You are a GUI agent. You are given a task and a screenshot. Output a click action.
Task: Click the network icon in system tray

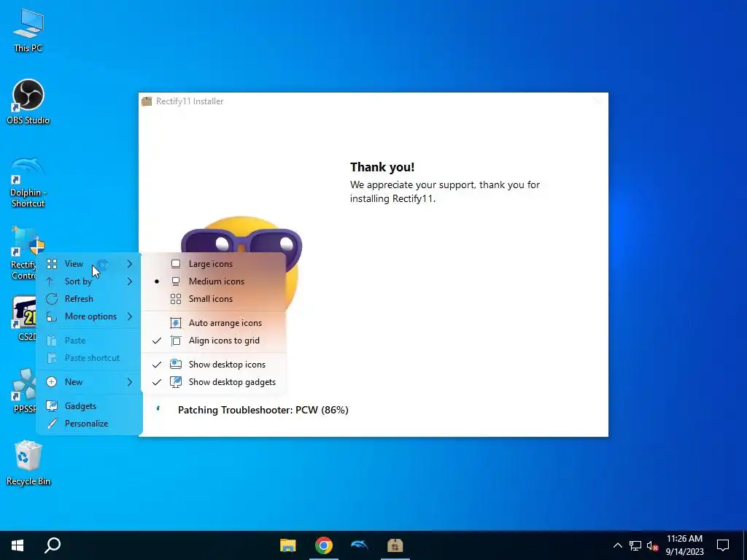tap(635, 545)
